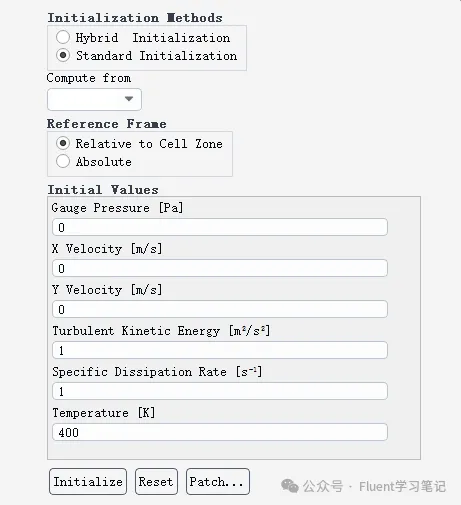The height and width of the screenshot is (505, 461).
Task: Focus the Temperature field showing 400
Action: (x=220, y=432)
